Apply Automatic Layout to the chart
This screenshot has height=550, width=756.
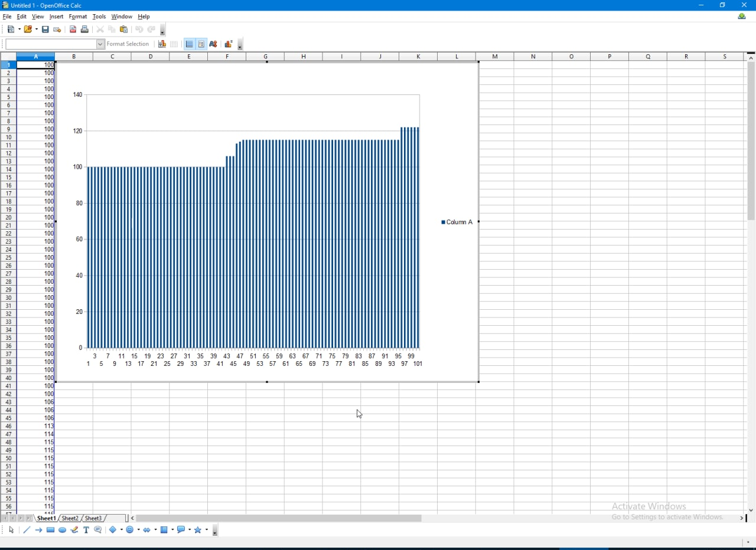229,44
